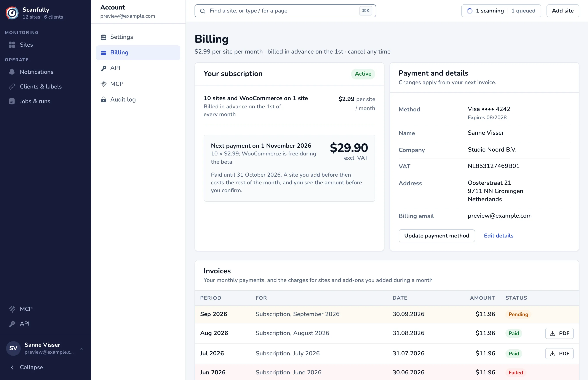Download PDF for July 2026 invoice
Image resolution: width=588 pixels, height=380 pixels.
559,354
